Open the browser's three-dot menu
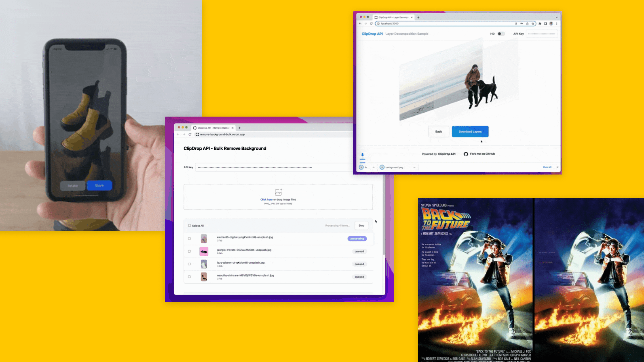 557,23
